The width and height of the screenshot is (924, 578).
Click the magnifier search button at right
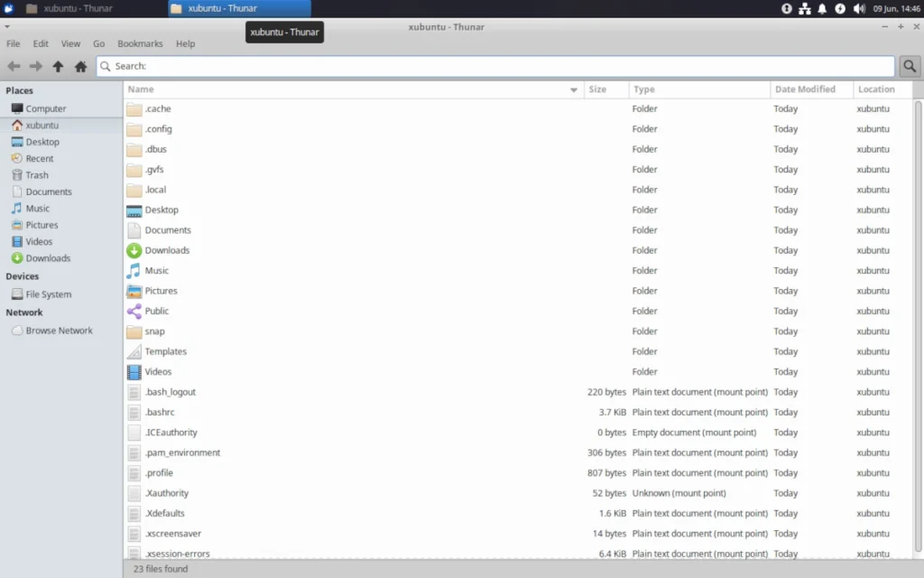[910, 66]
